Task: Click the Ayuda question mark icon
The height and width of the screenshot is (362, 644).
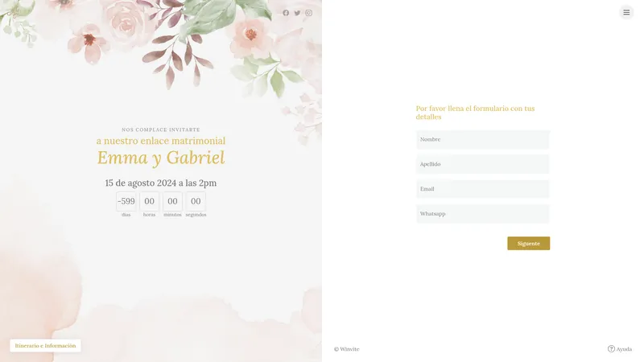Action: (611, 349)
